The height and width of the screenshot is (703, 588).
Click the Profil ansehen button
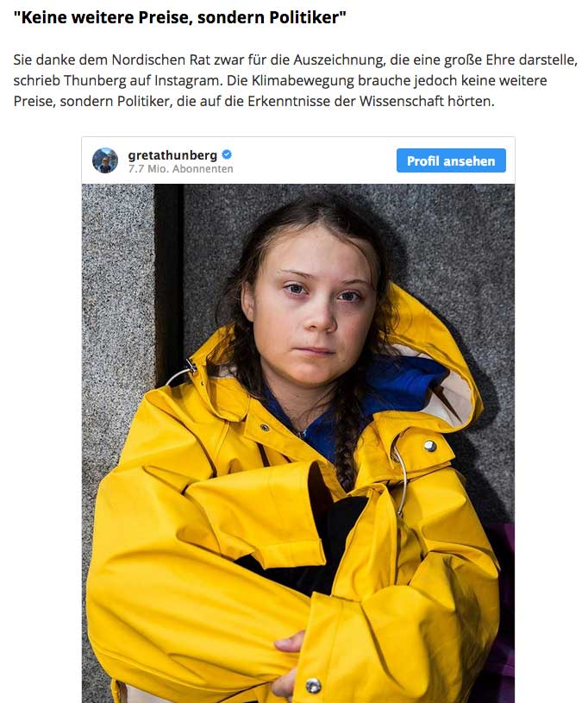(451, 160)
